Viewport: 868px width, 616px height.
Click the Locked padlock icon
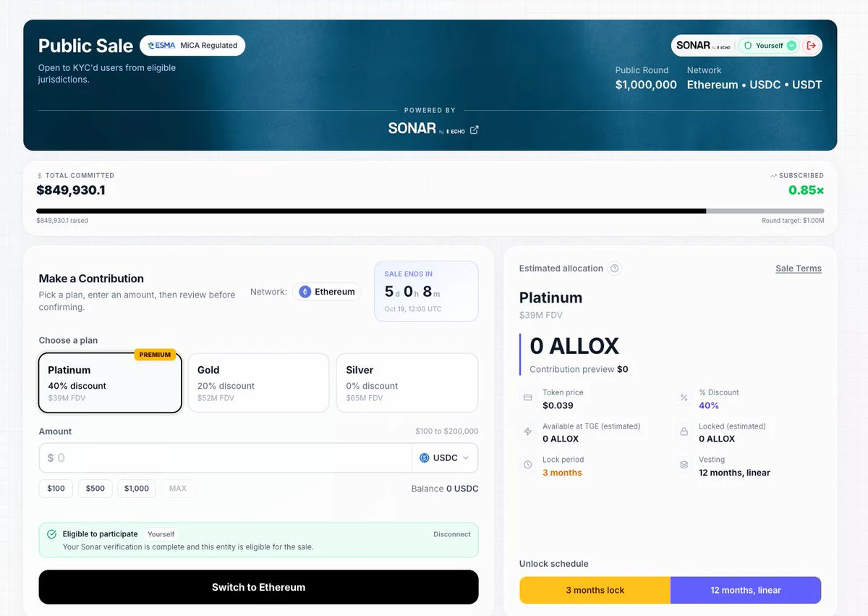684,432
